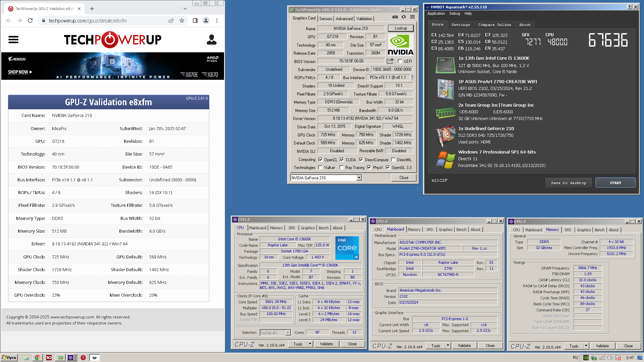
Task: Click Save to desktop in Aquamark
Action: [569, 183]
